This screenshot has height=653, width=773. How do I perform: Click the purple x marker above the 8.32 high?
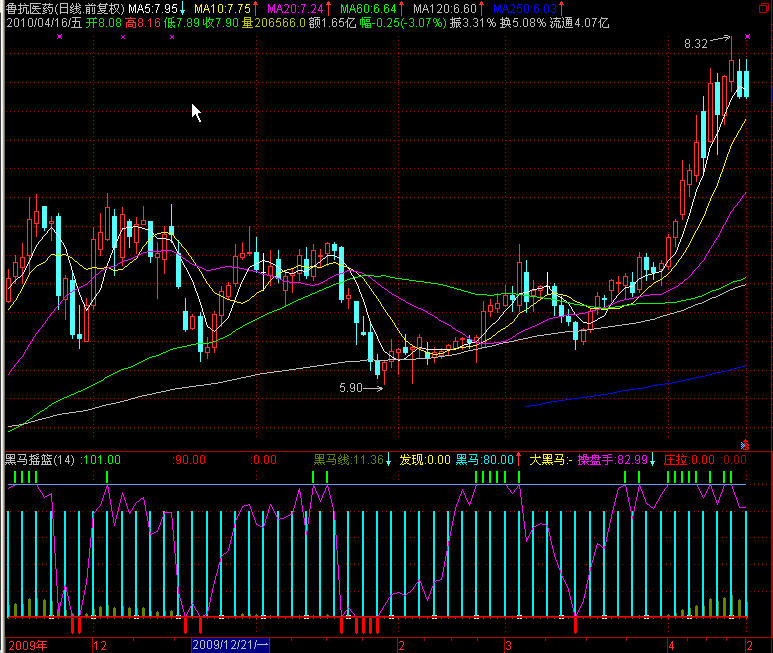pos(747,36)
